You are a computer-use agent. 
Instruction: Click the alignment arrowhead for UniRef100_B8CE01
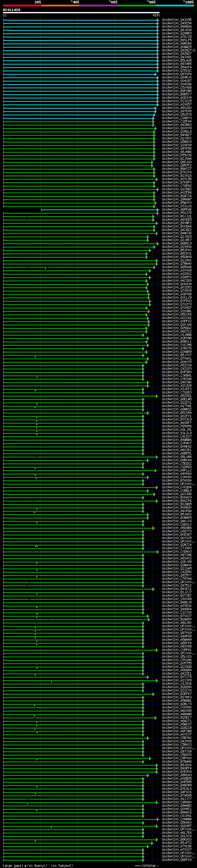pyautogui.click(x=147, y=253)
